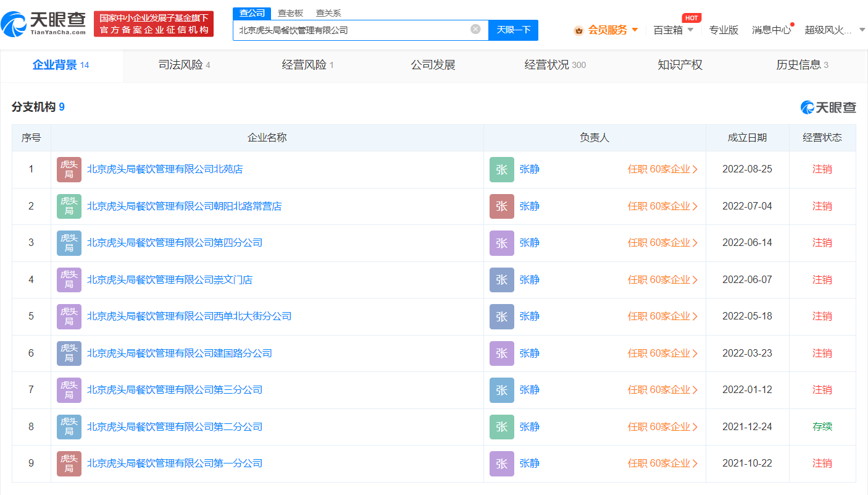Open 消息中心 from the top bar

point(771,29)
